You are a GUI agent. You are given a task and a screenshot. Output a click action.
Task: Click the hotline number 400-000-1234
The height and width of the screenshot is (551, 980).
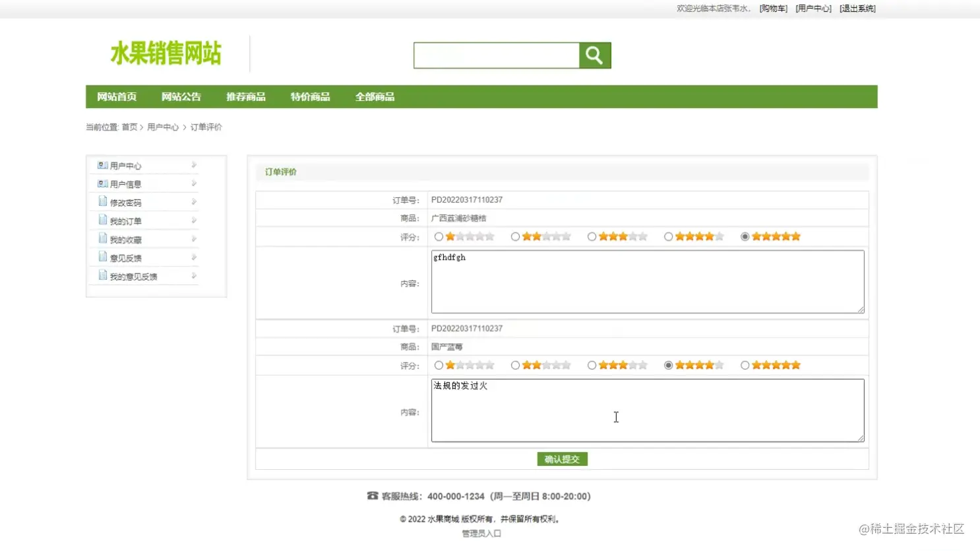pyautogui.click(x=456, y=496)
